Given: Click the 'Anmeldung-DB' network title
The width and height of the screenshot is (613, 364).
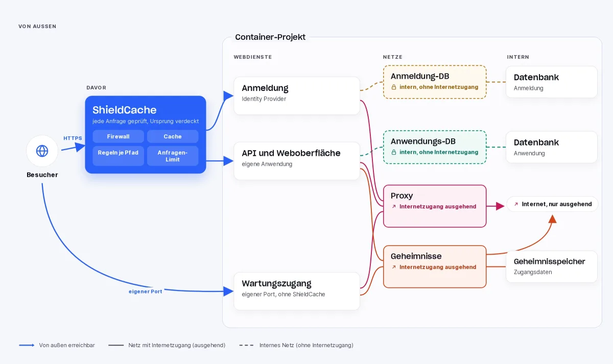Looking at the screenshot, I should click(420, 76).
